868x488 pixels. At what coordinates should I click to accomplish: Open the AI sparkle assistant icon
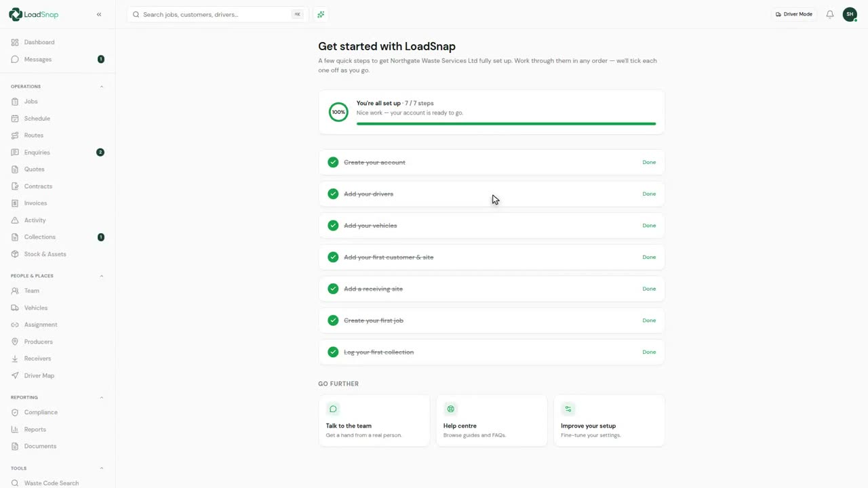pyautogui.click(x=321, y=14)
